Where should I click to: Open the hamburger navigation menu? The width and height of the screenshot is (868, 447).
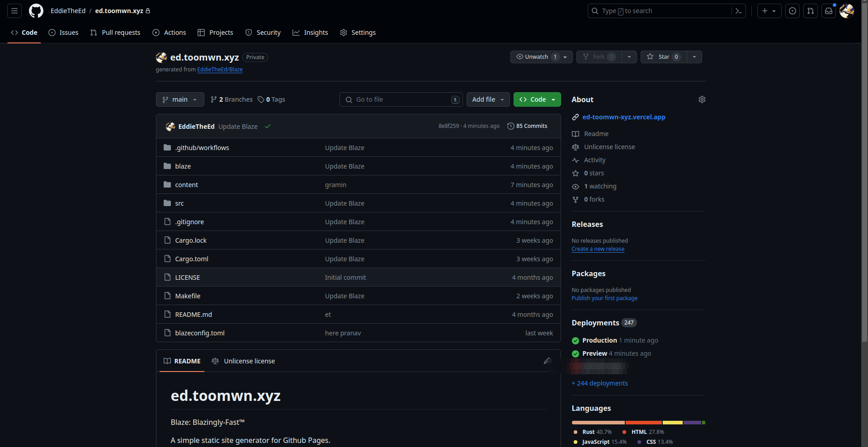(14, 11)
